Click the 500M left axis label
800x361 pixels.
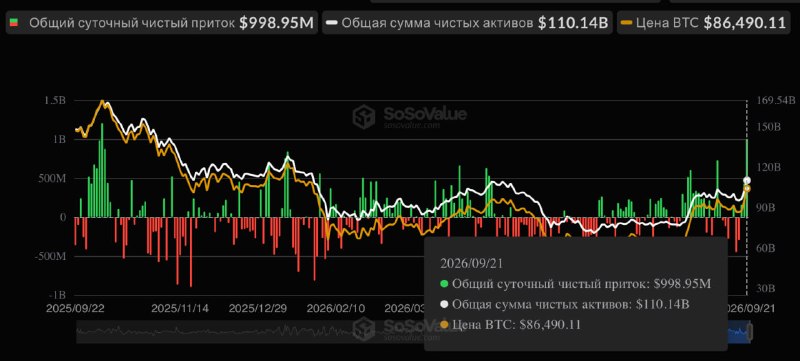(x=51, y=178)
